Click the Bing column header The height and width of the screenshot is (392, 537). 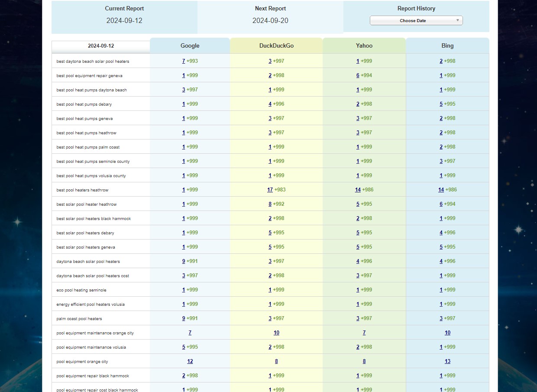click(x=447, y=46)
